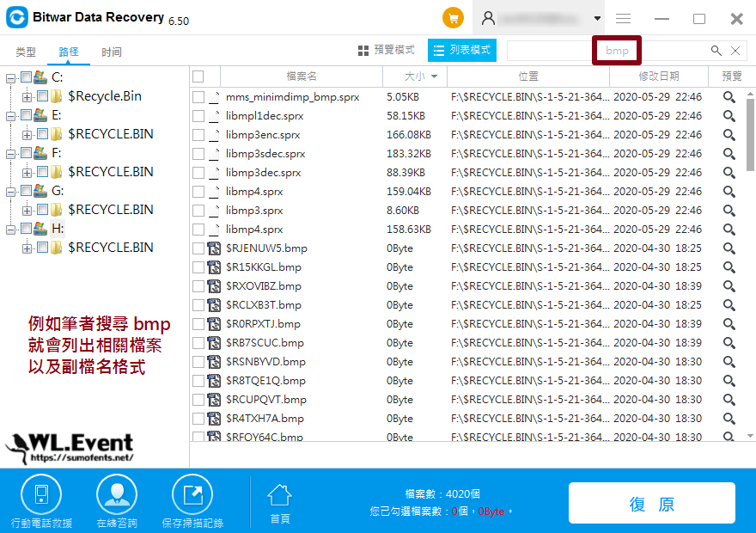Preview libmp3dec.sprx with magnifier icon
The width and height of the screenshot is (756, 533).
pos(729,173)
